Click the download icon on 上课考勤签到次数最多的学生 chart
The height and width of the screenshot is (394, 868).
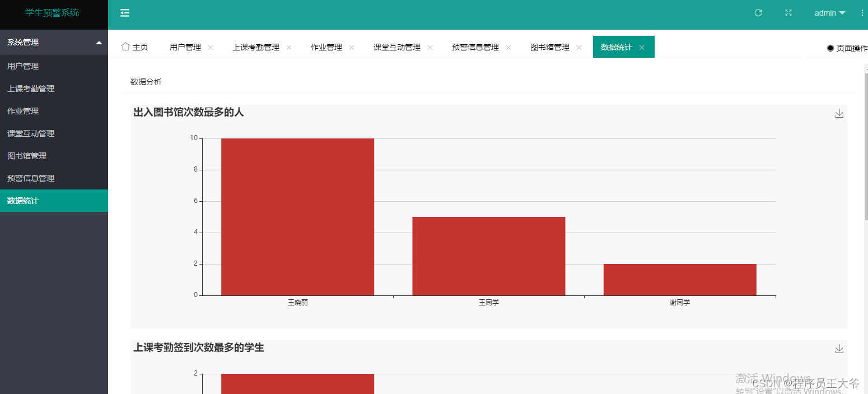(839, 349)
